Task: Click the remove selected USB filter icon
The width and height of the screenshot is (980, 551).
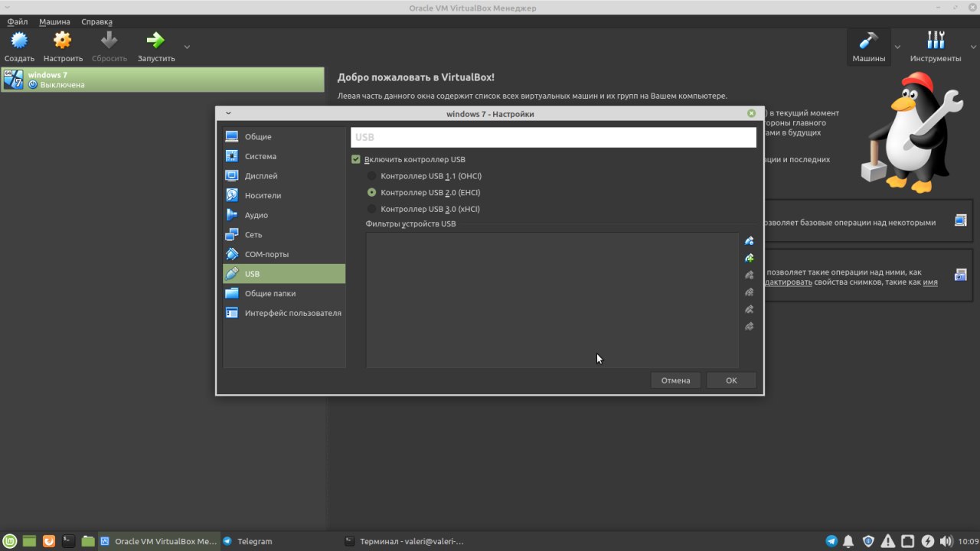Action: (x=750, y=292)
